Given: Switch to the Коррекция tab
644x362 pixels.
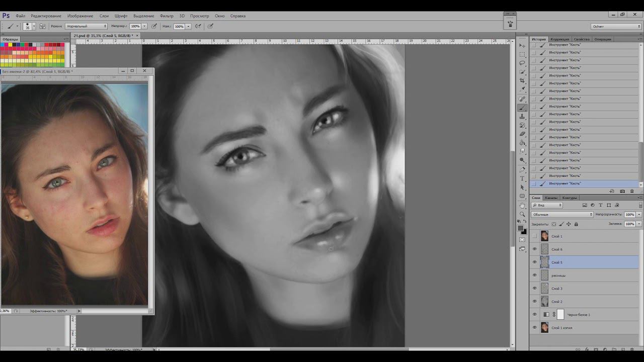Looking at the screenshot, I should pyautogui.click(x=559, y=39).
